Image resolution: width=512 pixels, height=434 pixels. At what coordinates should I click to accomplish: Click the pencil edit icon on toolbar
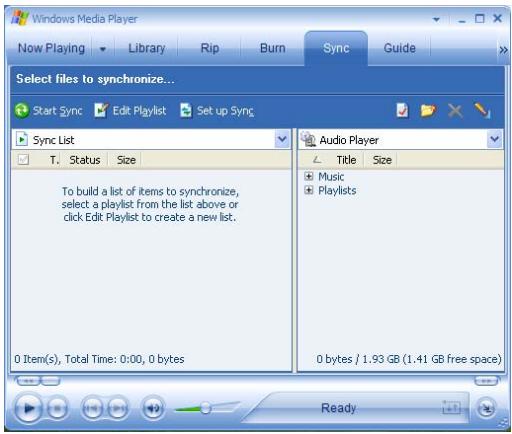482,111
